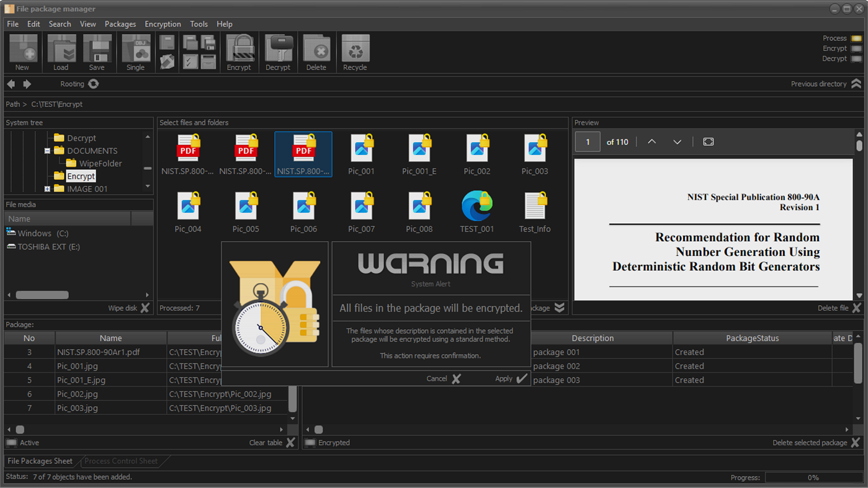
Task: Create a new package with the New icon
Action: point(22,52)
